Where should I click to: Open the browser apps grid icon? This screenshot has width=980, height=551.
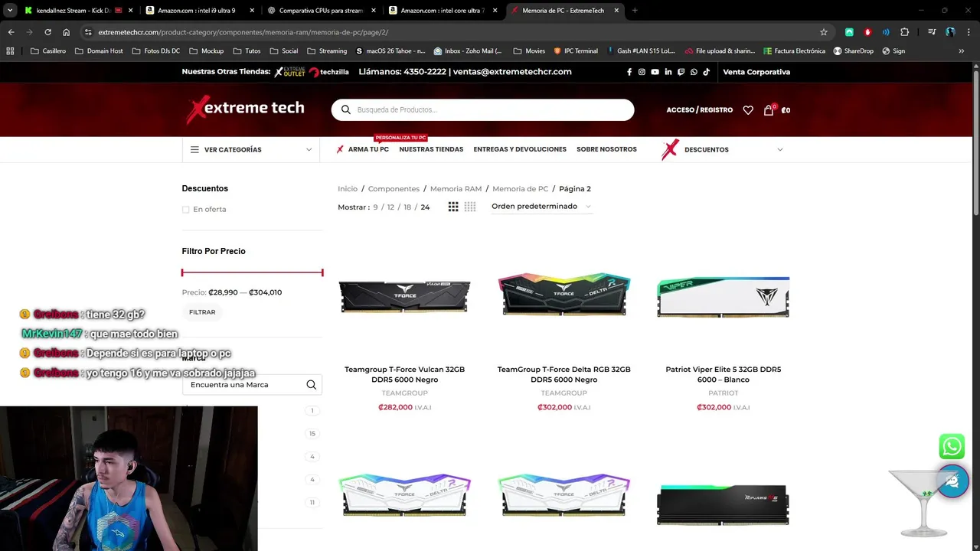point(10,51)
